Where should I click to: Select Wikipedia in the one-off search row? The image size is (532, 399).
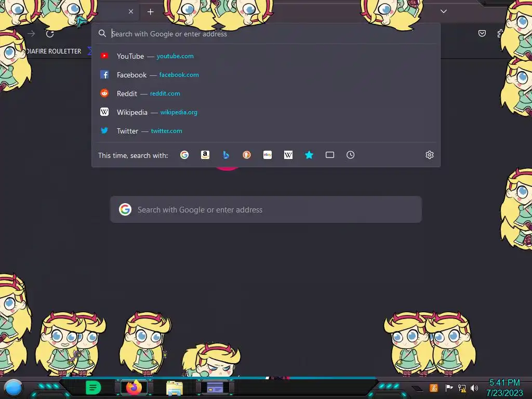(288, 155)
